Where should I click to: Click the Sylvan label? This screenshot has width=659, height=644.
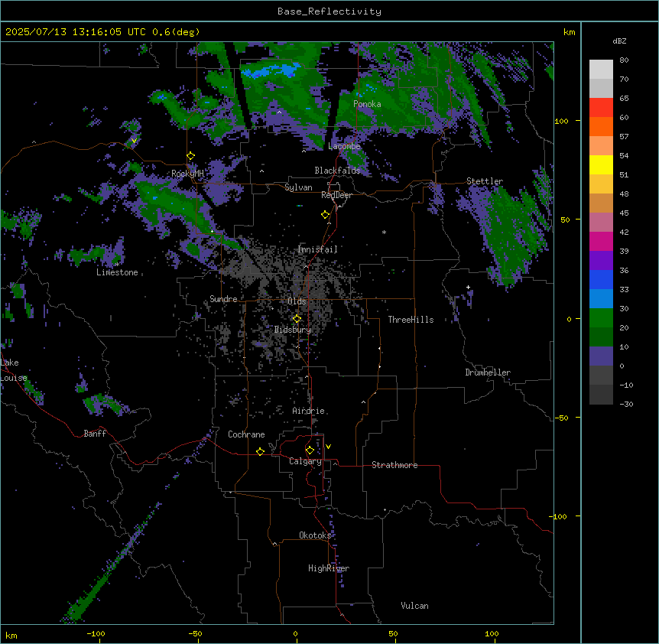pos(298,187)
